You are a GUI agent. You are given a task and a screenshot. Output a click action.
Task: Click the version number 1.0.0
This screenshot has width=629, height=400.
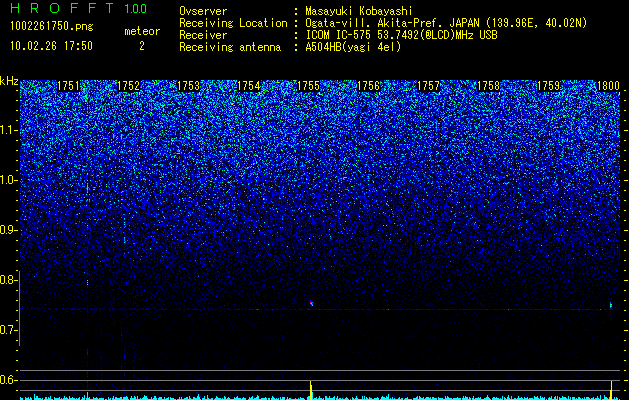click(x=135, y=9)
